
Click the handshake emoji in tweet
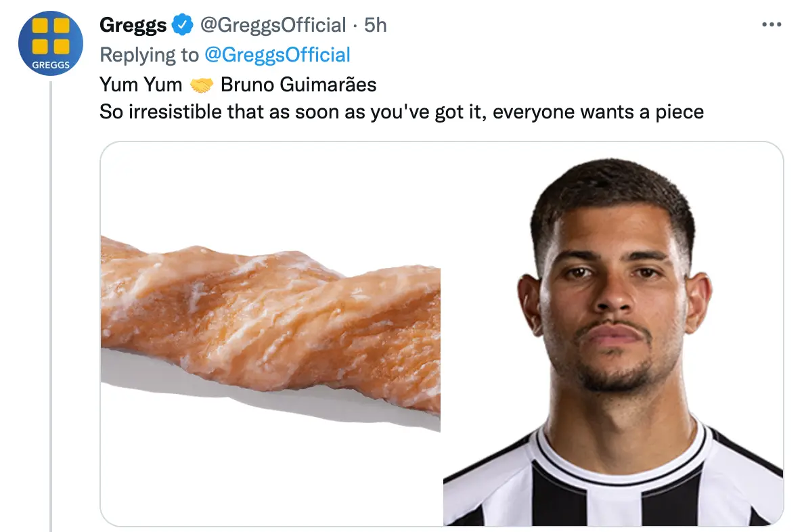(x=202, y=85)
